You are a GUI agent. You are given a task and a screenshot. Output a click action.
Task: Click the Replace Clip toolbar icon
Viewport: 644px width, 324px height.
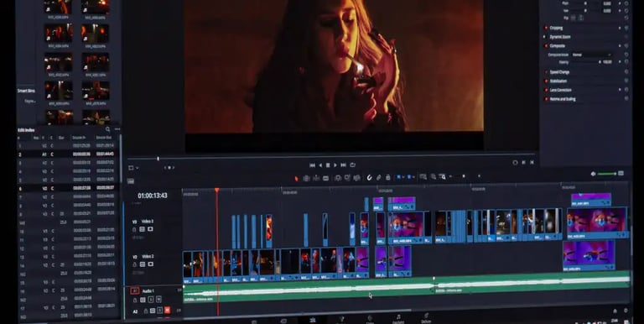click(357, 178)
